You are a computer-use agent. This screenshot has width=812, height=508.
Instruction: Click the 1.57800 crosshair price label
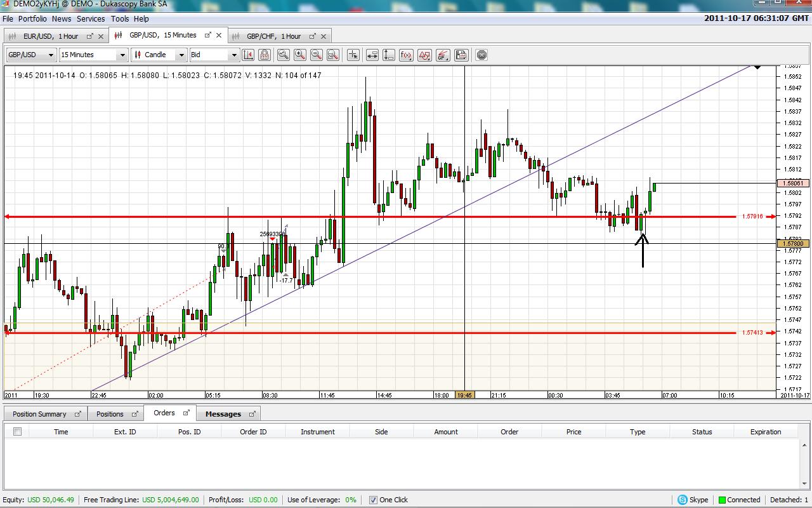(x=793, y=244)
